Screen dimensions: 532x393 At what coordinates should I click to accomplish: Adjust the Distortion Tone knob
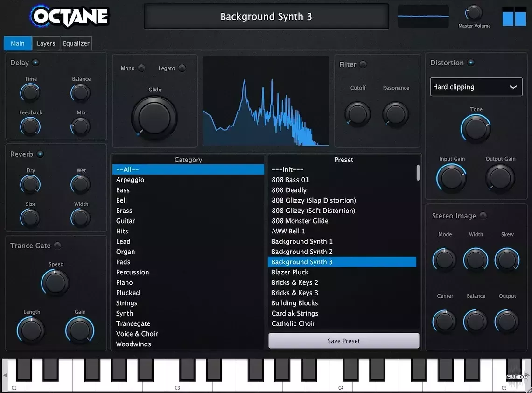click(476, 128)
